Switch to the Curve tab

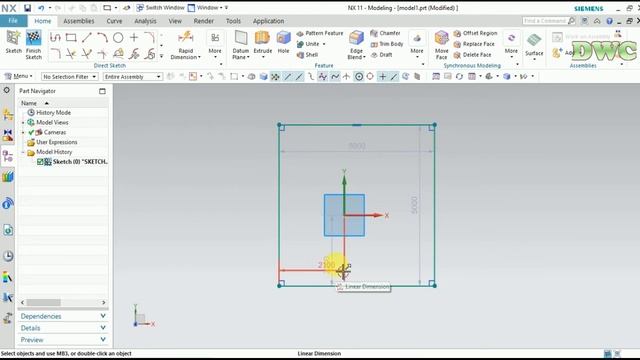[114, 21]
